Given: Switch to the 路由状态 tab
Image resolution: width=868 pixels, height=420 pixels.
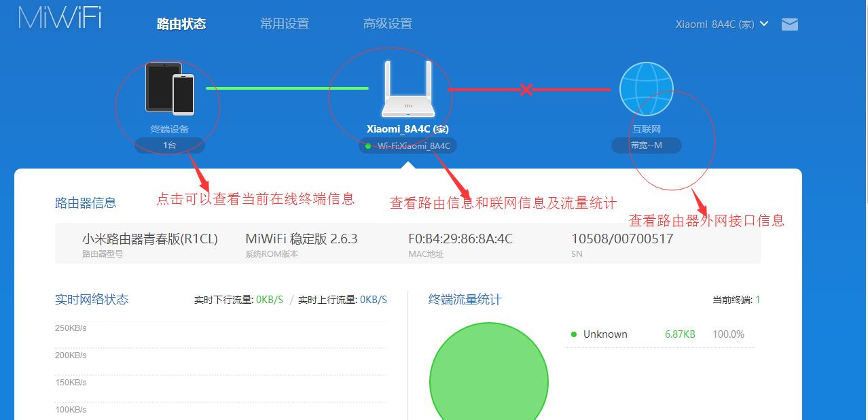Looking at the screenshot, I should (181, 24).
